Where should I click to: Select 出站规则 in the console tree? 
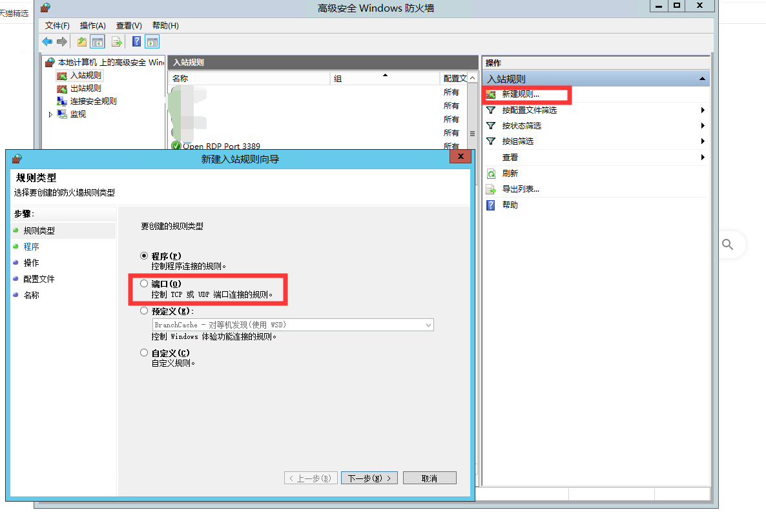click(85, 88)
